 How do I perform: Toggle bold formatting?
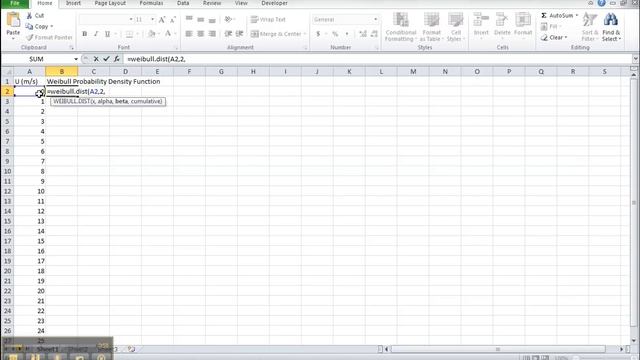pos(84,34)
